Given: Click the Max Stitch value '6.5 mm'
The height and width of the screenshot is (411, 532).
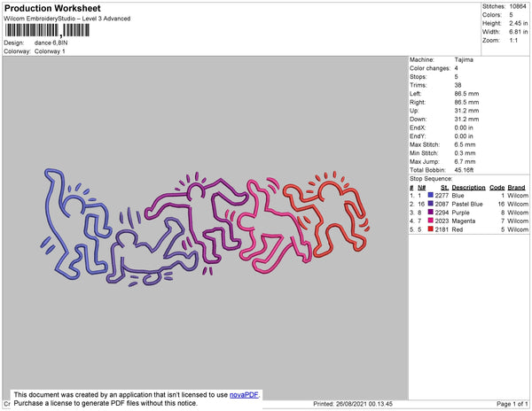Looking at the screenshot, I should 465,144.
